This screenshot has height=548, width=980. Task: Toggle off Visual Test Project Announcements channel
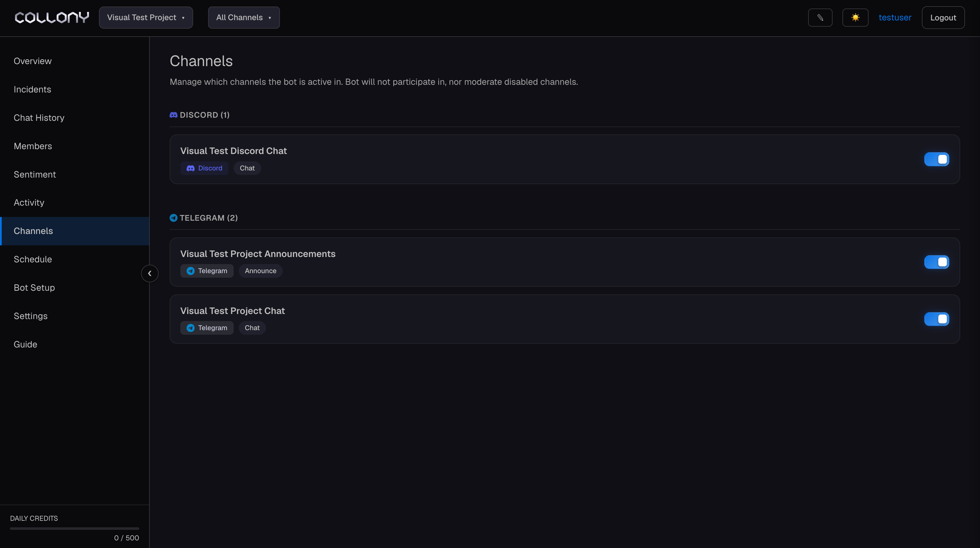pyautogui.click(x=937, y=262)
